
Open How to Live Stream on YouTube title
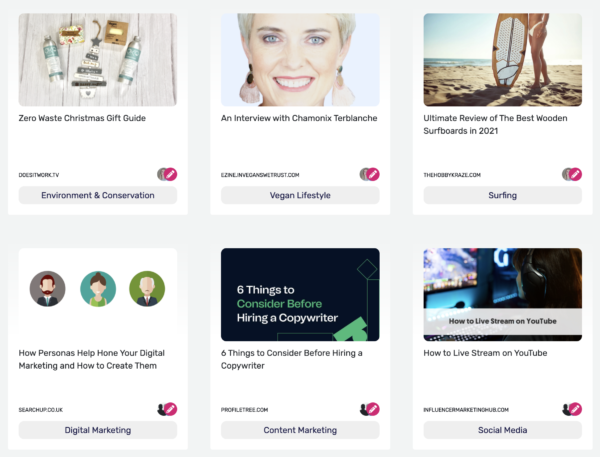click(485, 353)
